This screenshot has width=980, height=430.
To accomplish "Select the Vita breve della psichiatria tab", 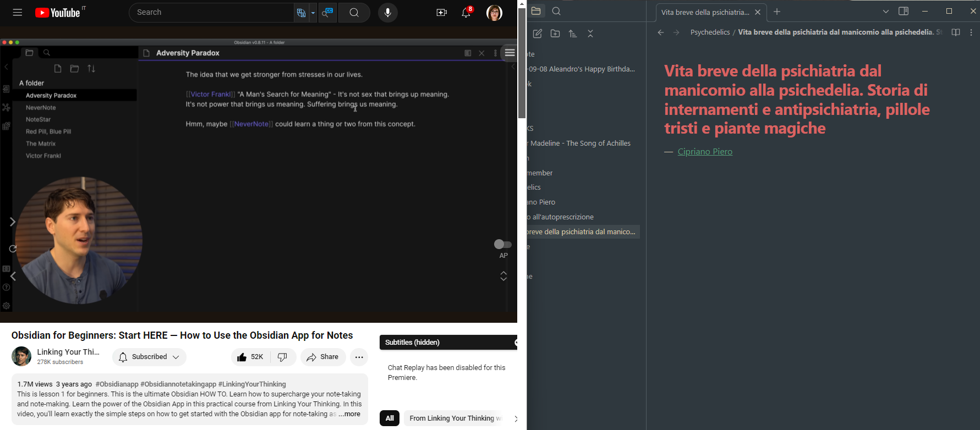I will 705,12.
